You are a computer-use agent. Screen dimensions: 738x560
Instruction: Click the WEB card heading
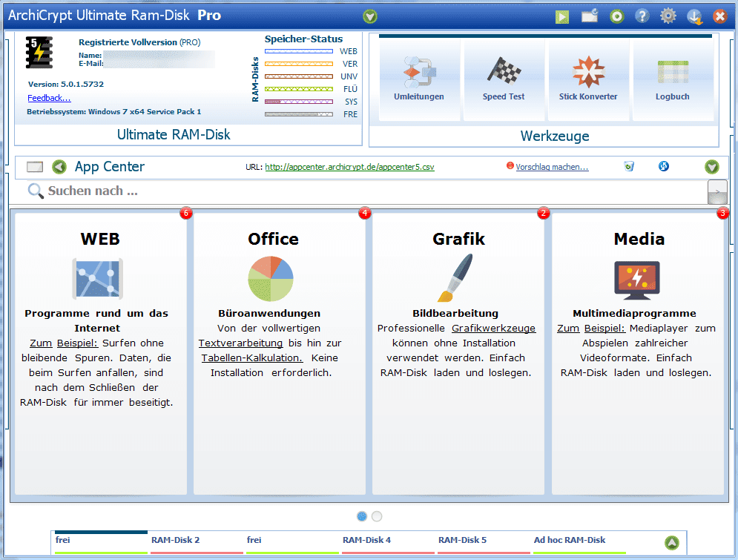coord(100,239)
